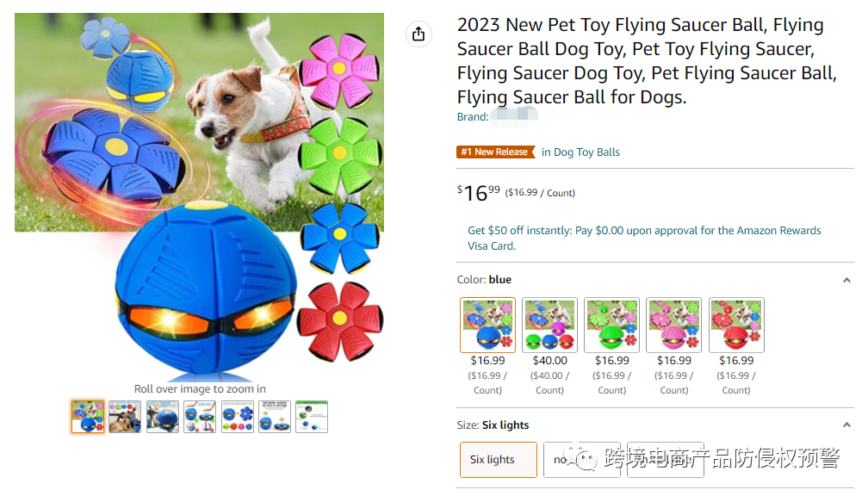Screen dimensions: 868x496
Task: Click the share icon beside the product image
Action: tap(418, 34)
